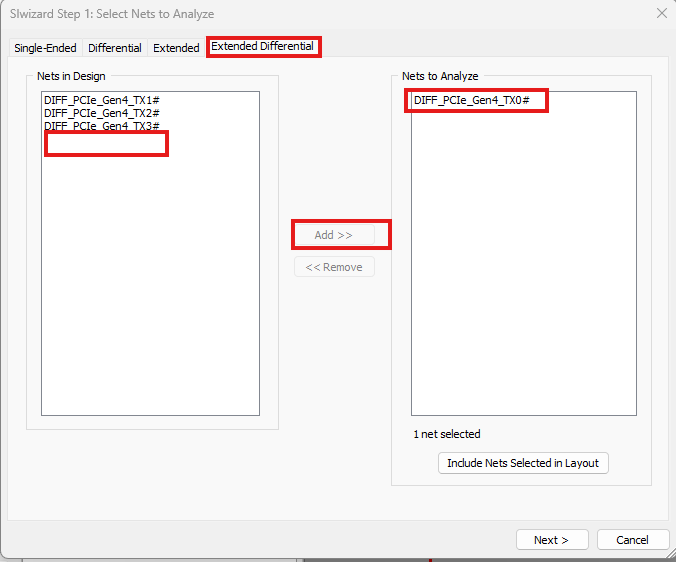Select net DIFF_PCIe_Gen4_TX2# in the list
676x562 pixels.
click(x=102, y=113)
